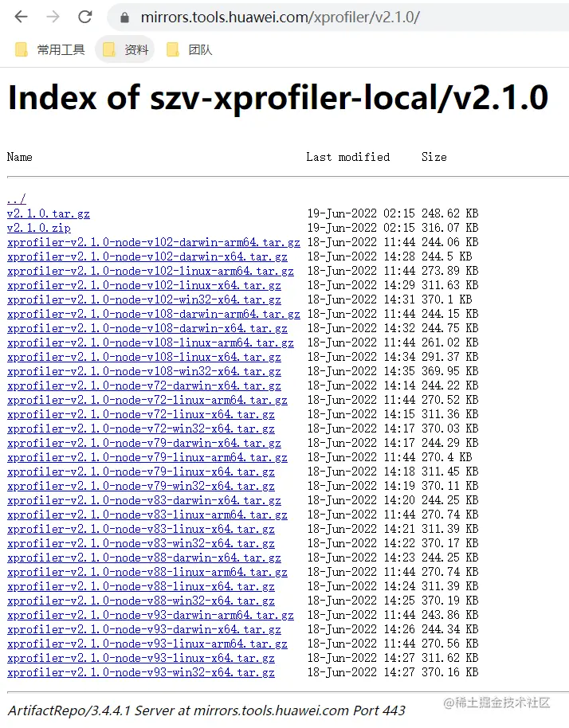569x728 pixels.
Task: Download node-v79-linux-x64 tarball
Action: 141,472
